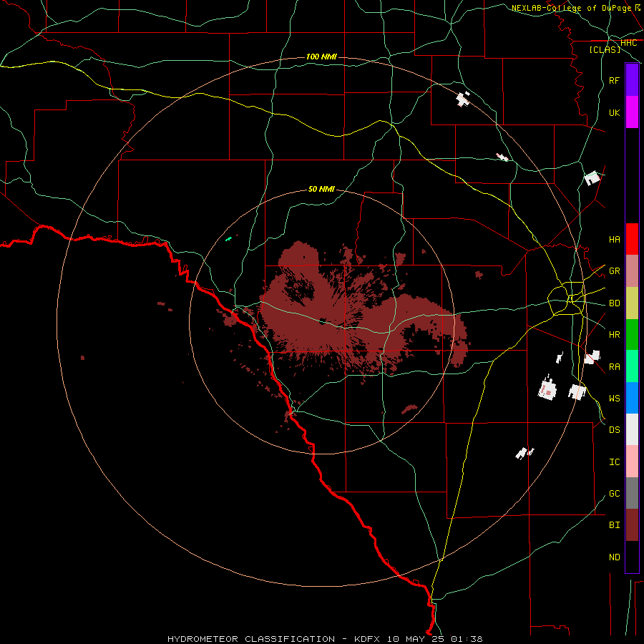Pick the RA rain legend swatch

pyautogui.click(x=632, y=366)
